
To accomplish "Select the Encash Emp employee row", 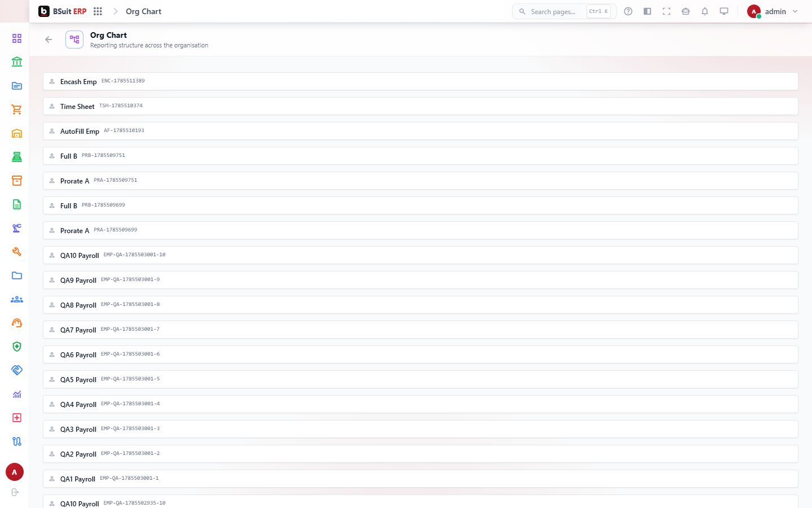I will pos(421,81).
